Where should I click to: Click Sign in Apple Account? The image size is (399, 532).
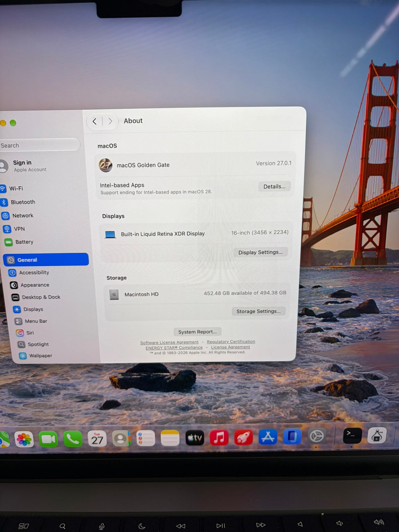23,166
